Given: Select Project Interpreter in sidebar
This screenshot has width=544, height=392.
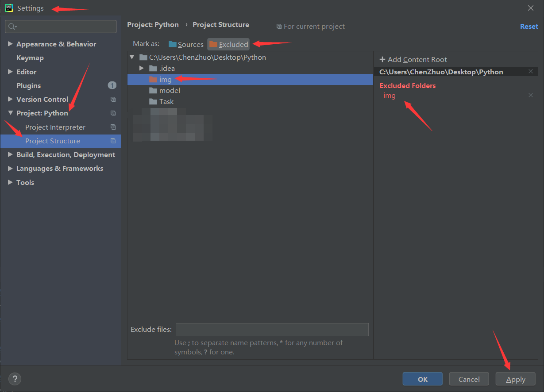Looking at the screenshot, I should (x=55, y=127).
